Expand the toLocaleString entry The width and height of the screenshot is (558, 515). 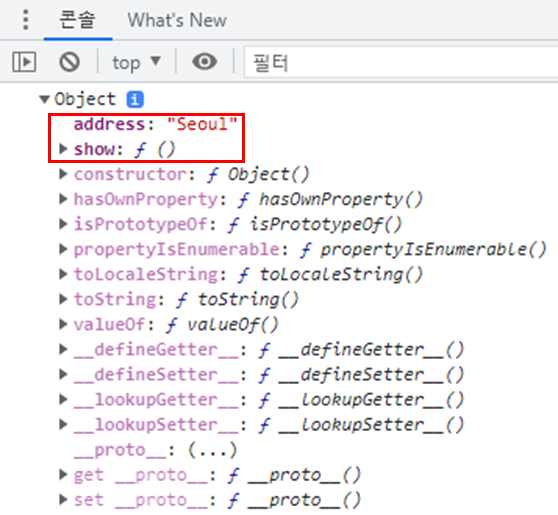(63, 274)
